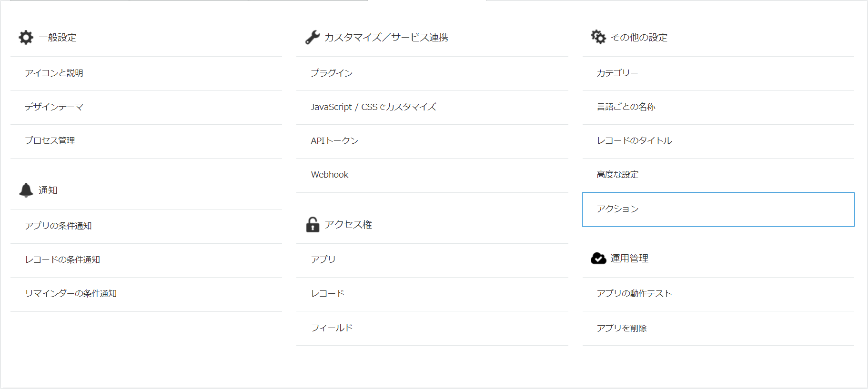Click the padlock icon beside アクセス権
The width and height of the screenshot is (868, 389).
tap(313, 224)
